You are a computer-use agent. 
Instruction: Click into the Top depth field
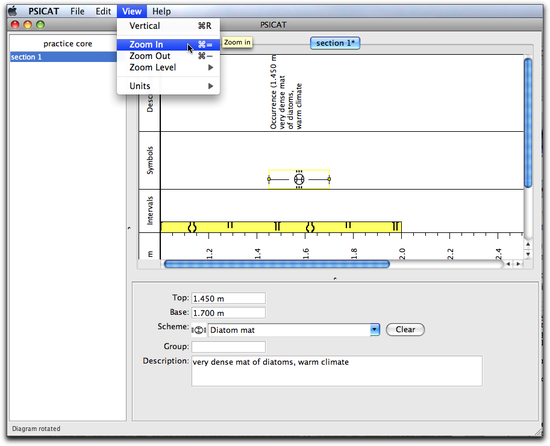228,298
